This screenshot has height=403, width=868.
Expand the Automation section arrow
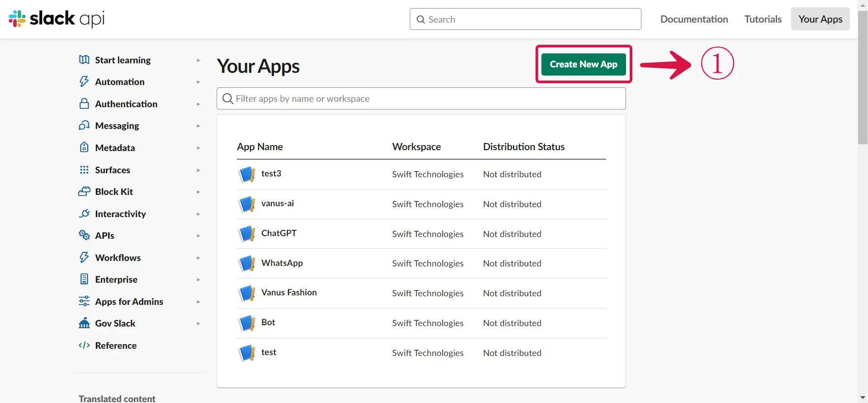pos(198,82)
